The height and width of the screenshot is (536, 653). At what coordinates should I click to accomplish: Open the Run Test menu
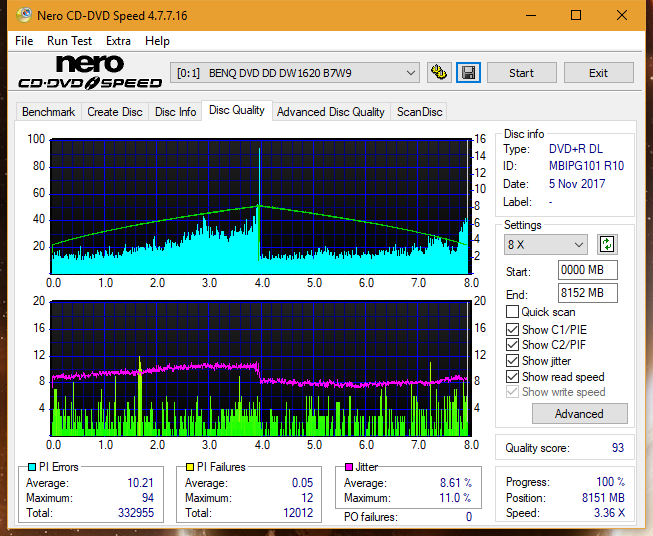pyautogui.click(x=70, y=41)
